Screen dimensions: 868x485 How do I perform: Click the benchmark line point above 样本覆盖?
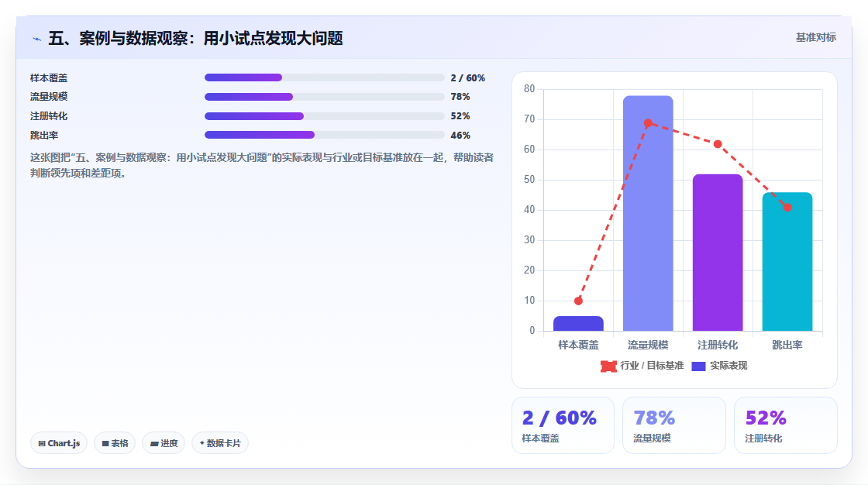(x=578, y=301)
